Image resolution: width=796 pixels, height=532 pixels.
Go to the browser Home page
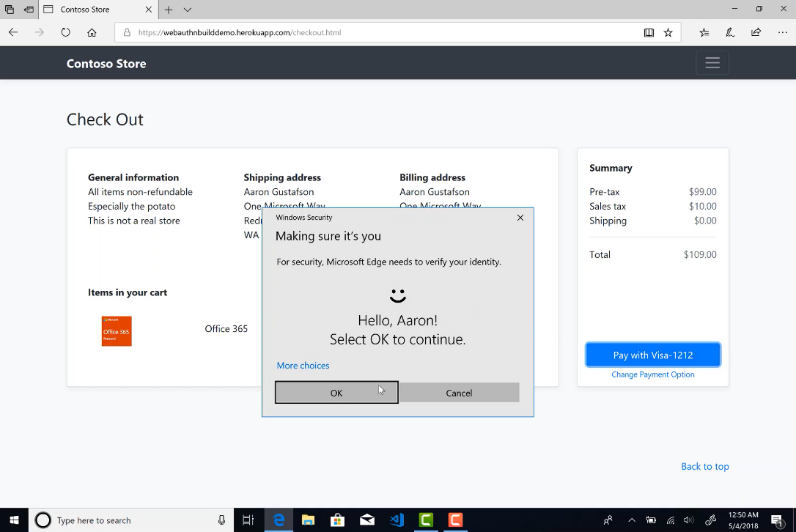click(x=92, y=32)
